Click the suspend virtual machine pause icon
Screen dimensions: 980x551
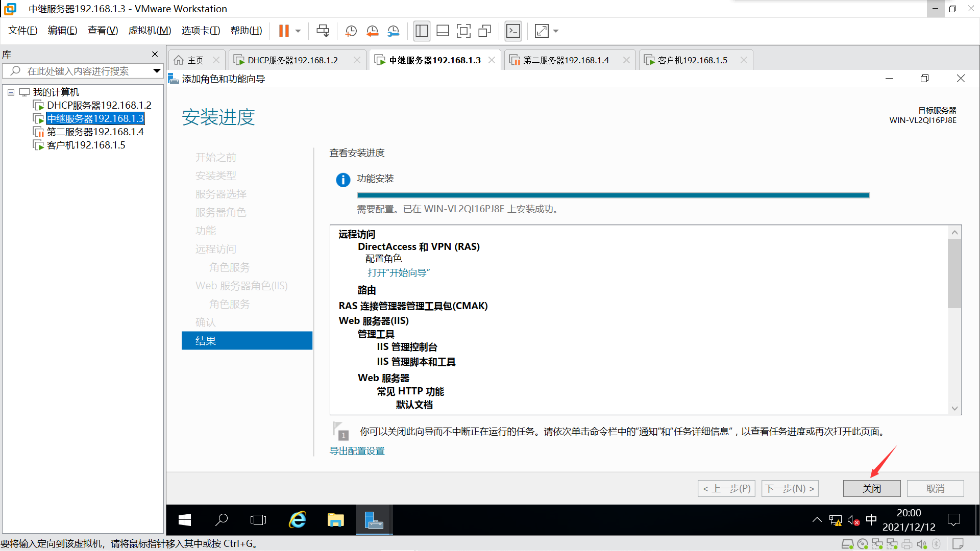pos(284,31)
